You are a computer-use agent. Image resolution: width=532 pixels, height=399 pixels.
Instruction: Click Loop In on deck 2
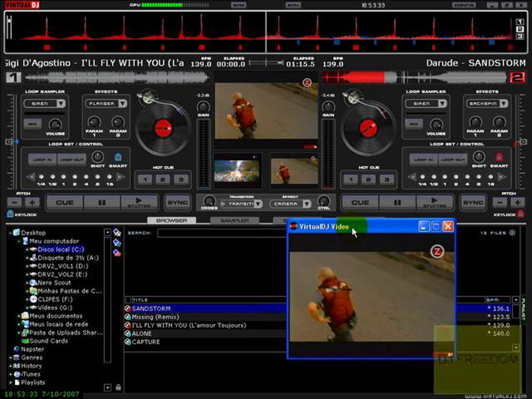424,159
